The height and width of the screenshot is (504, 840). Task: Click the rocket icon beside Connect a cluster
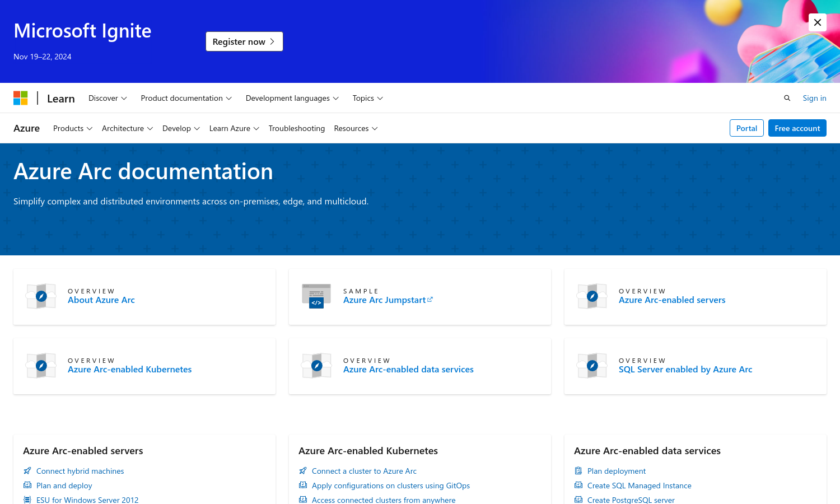(x=303, y=471)
